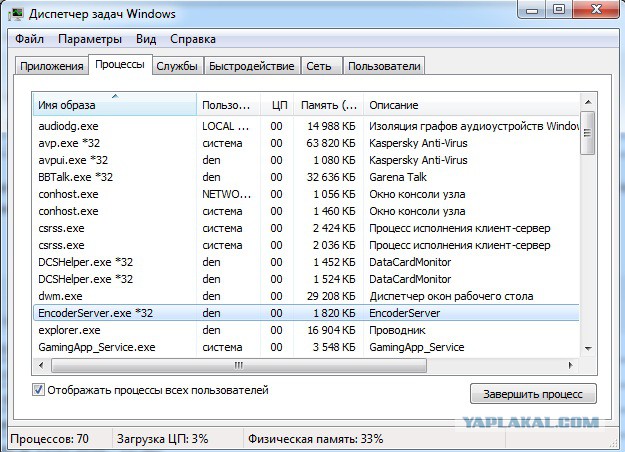Click the Проводник description
The width and height of the screenshot is (625, 452).
tap(397, 330)
